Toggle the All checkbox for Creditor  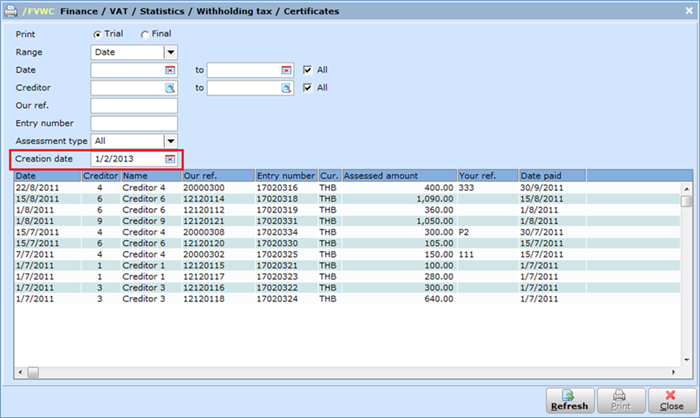[x=307, y=88]
